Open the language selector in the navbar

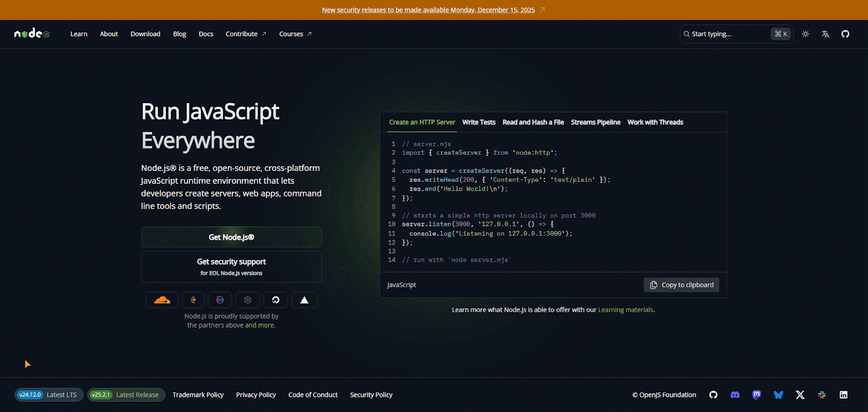click(825, 34)
